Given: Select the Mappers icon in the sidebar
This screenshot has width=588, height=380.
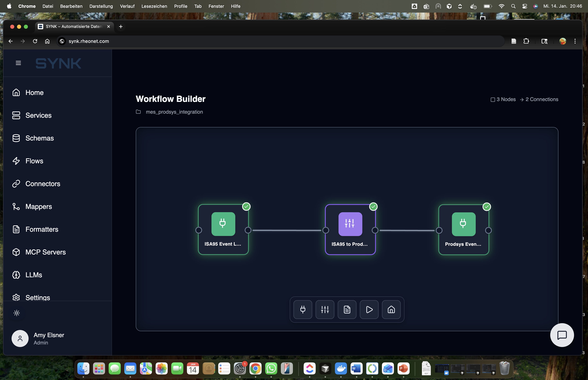Looking at the screenshot, I should (x=16, y=206).
